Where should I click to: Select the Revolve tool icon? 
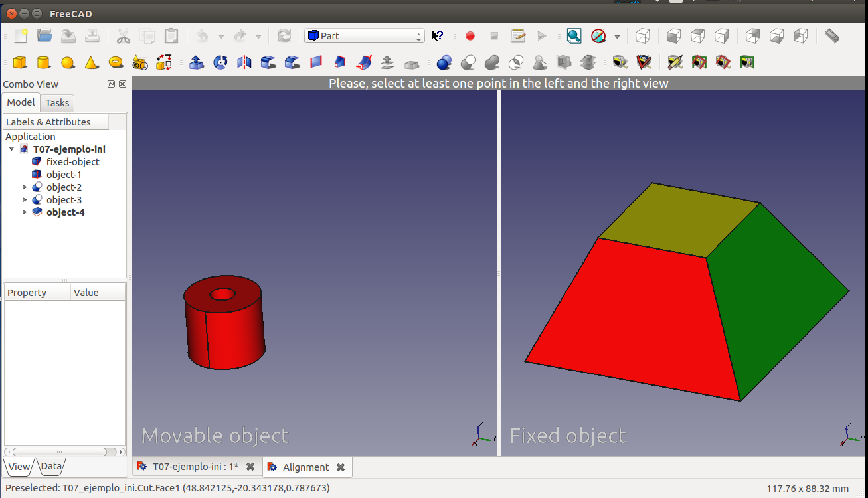(x=220, y=62)
